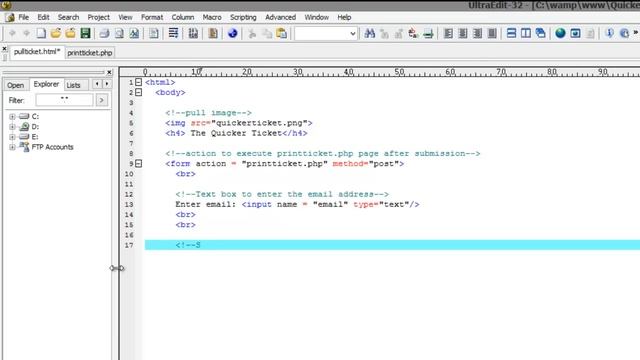This screenshot has width=640, height=360.
Task: Click 'printticket.php' in the form action line
Action: click(x=284, y=164)
